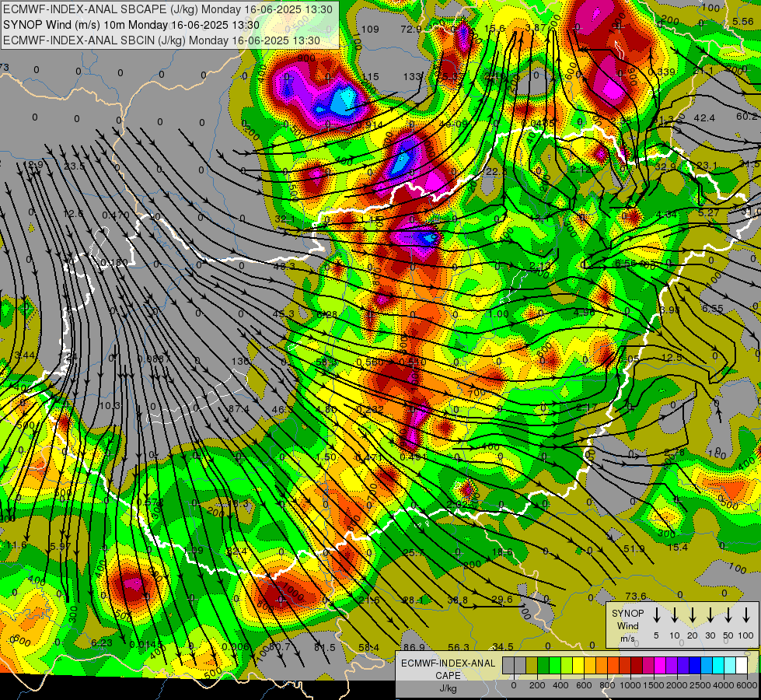Click the map value '87.4'
The image size is (761, 700).
pos(239,409)
